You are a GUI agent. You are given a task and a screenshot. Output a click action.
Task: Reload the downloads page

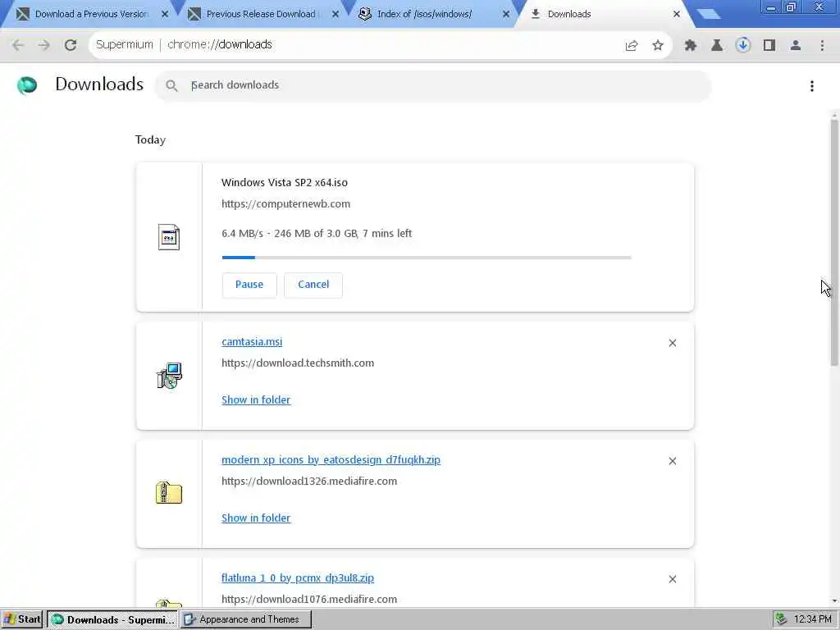pyautogui.click(x=71, y=45)
